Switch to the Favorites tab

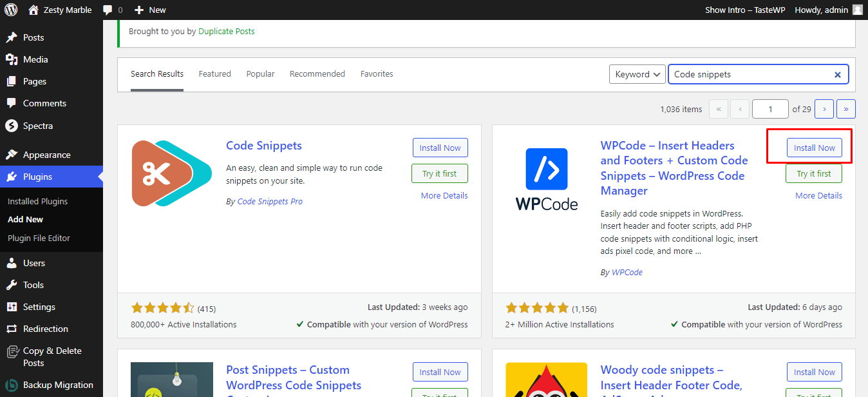point(377,74)
